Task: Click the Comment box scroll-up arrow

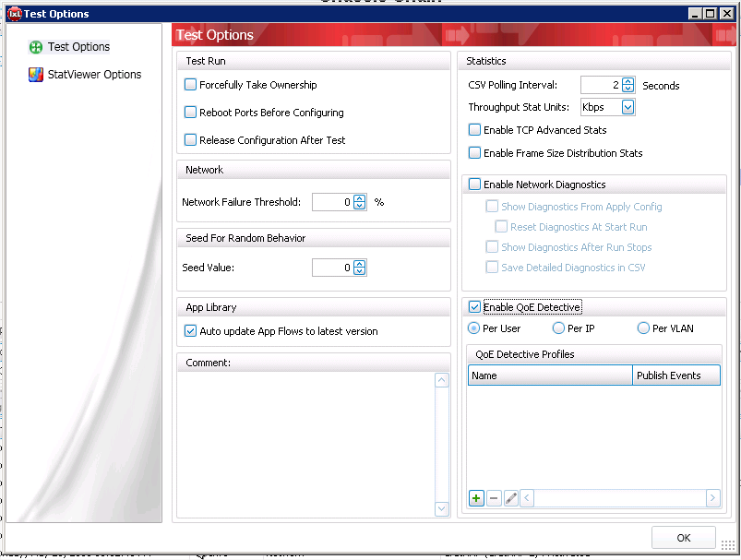Action: click(x=441, y=380)
